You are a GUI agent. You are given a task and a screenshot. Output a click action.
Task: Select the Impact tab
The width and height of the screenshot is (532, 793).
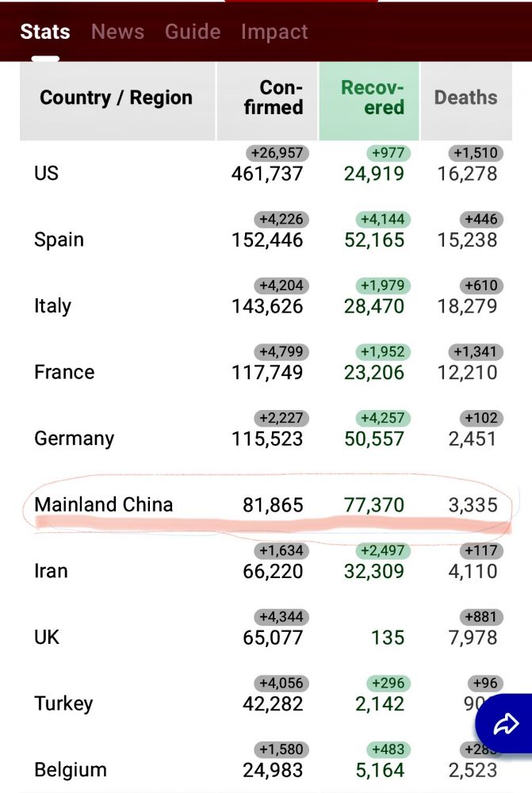tap(274, 32)
